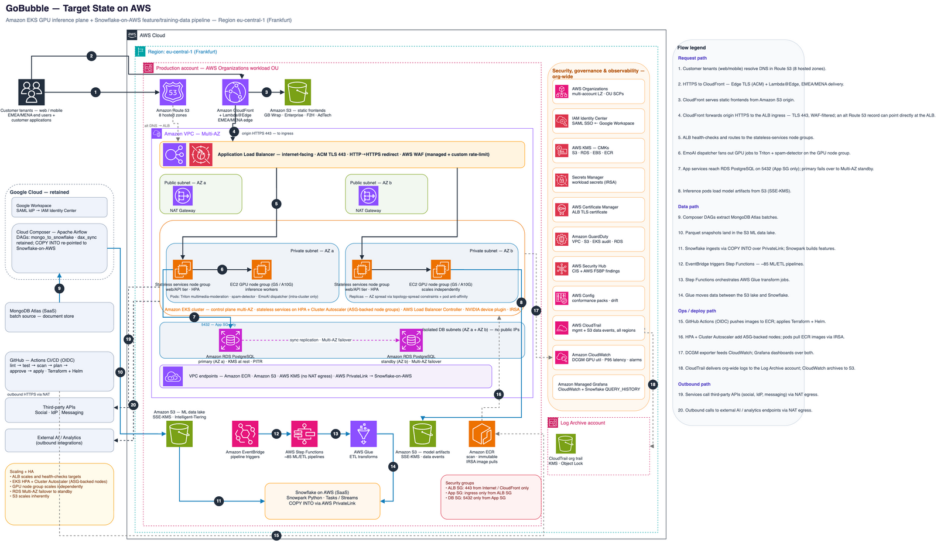Viewport: 937px width, 560px height.
Task: Select the "Outbound path" legend heading
Action: pyautogui.click(x=694, y=384)
